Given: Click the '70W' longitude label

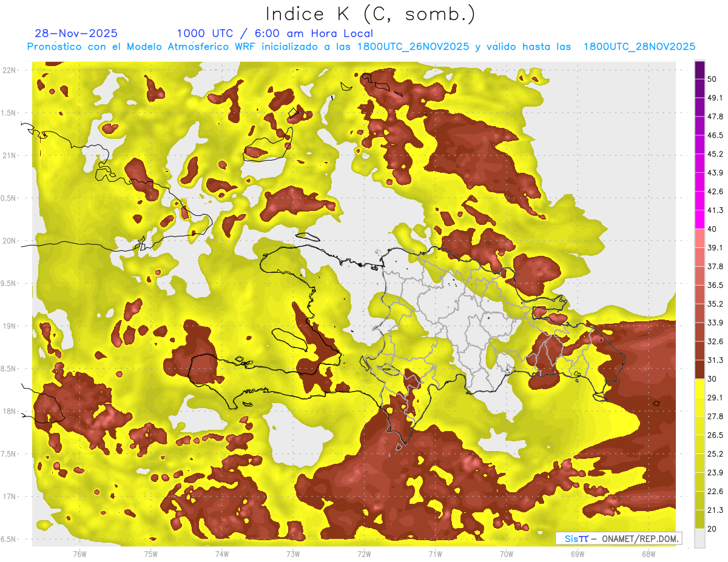Looking at the screenshot, I should 507,554.
